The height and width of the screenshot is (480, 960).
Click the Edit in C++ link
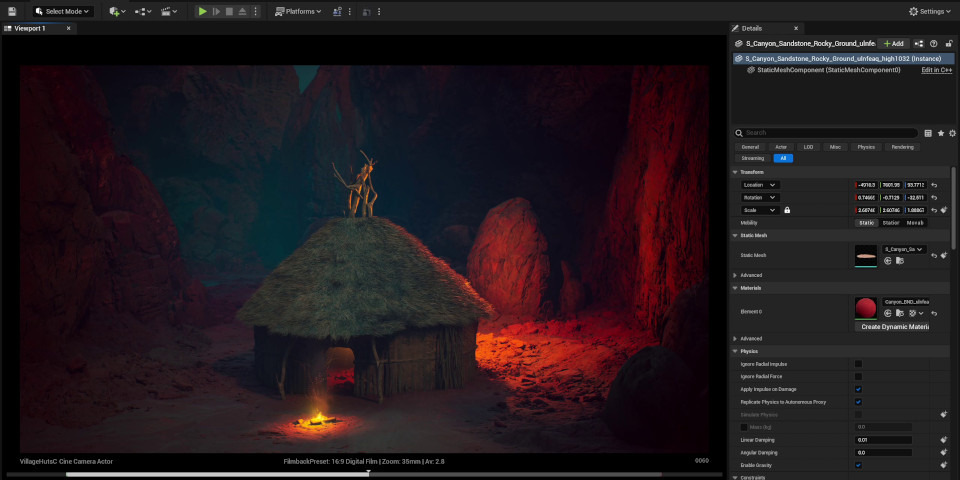click(x=935, y=70)
